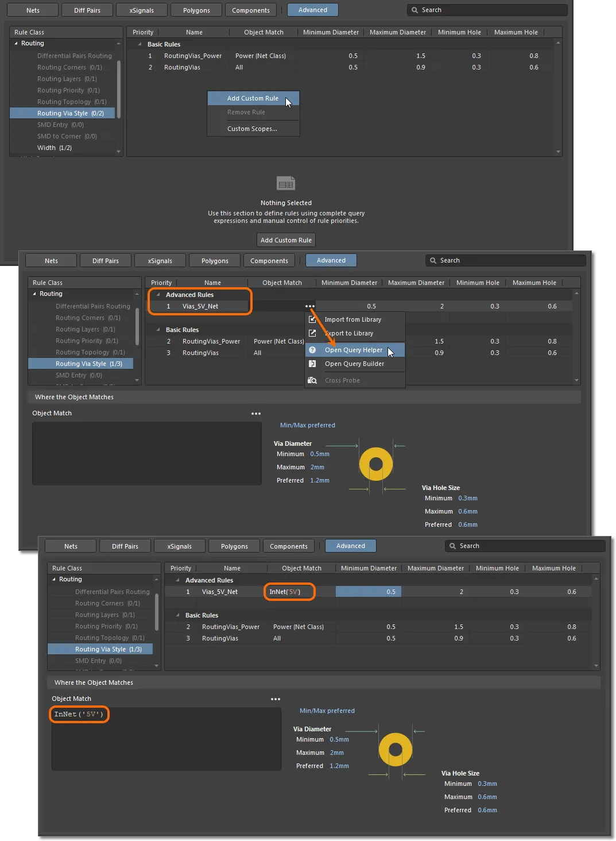Click via diagram in bottom window
Screen dimensions: 616x841
click(396, 750)
